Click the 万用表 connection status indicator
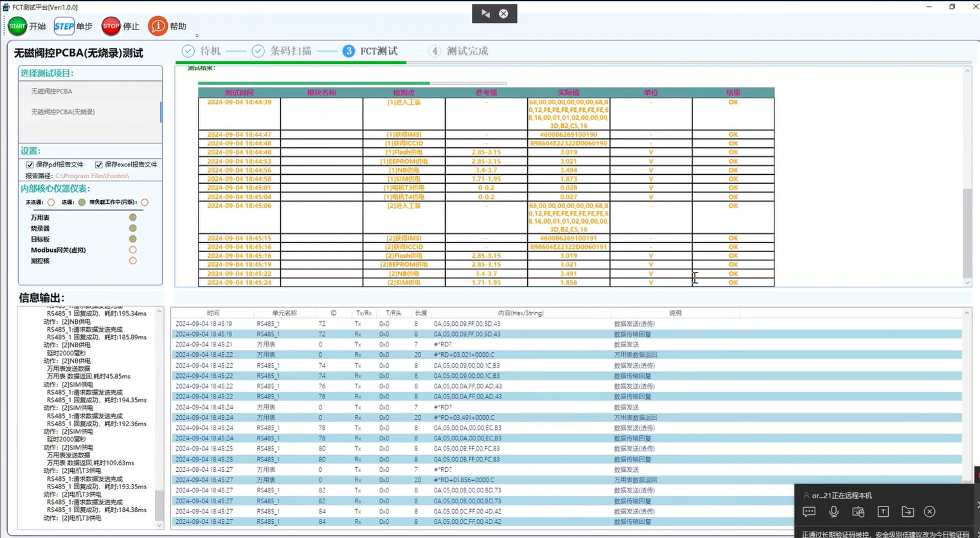This screenshot has width=980, height=538. pyautogui.click(x=132, y=217)
